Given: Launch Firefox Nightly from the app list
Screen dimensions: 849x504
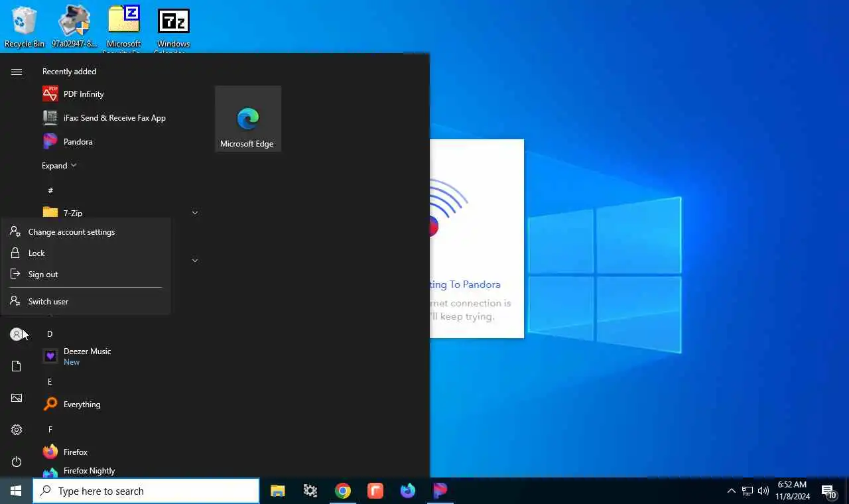Looking at the screenshot, I should tap(119, 471).
